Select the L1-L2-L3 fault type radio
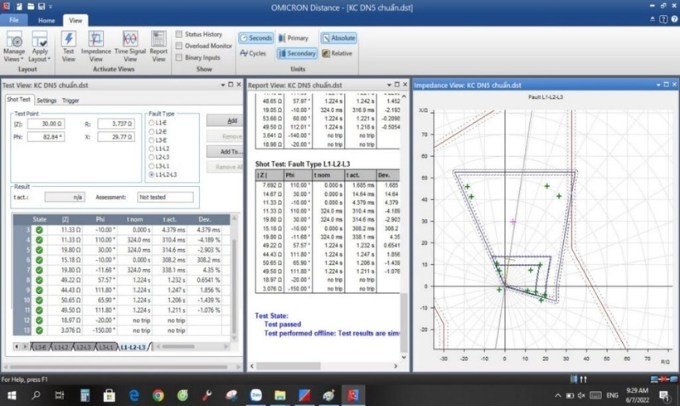Screen dimensions: 680x406 pyautogui.click(x=152, y=174)
